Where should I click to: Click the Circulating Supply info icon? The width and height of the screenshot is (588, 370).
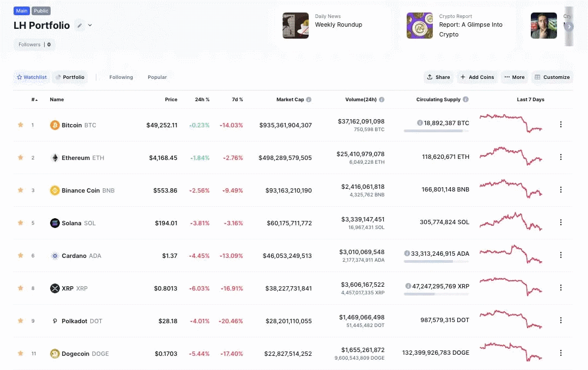465,100
